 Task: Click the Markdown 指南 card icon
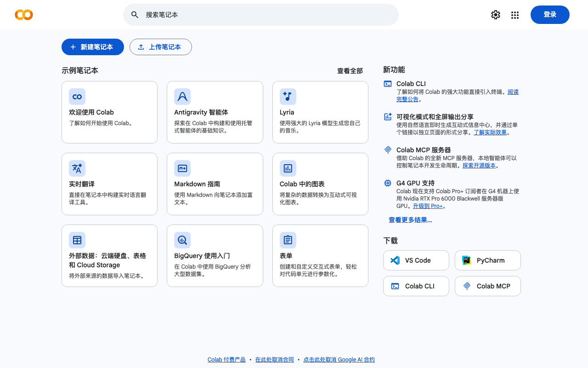[x=182, y=168]
